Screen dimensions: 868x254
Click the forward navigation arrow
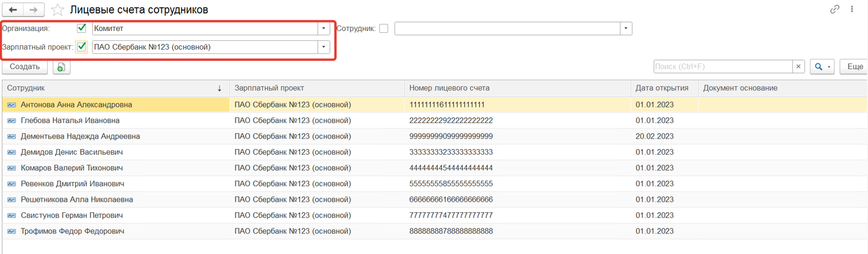point(33,10)
